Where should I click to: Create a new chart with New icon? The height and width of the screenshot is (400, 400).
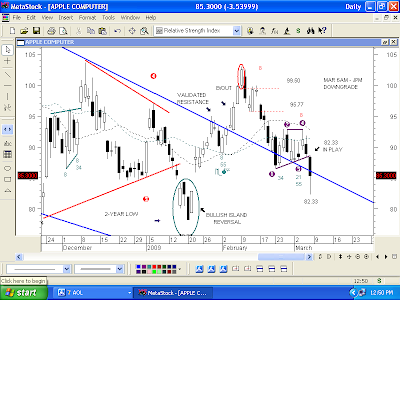(12, 31)
